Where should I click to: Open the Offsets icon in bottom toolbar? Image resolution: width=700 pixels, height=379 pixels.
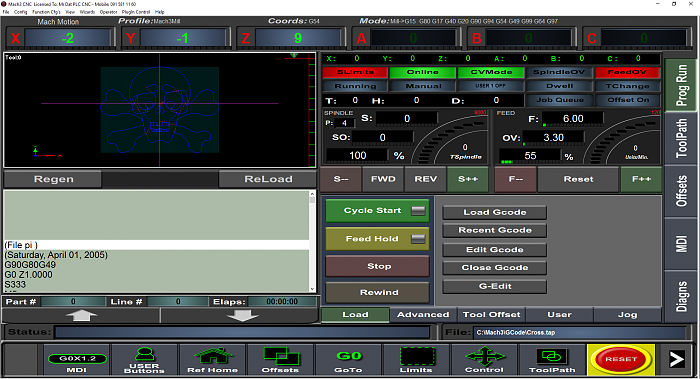tap(280, 360)
